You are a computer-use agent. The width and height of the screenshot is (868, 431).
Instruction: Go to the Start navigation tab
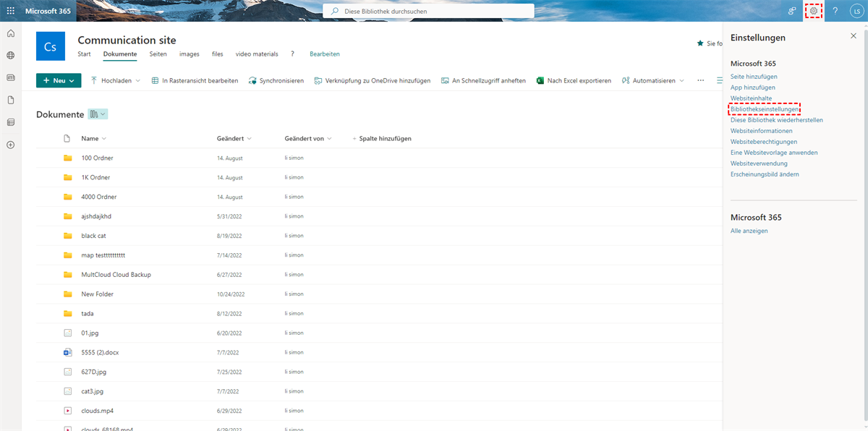84,54
